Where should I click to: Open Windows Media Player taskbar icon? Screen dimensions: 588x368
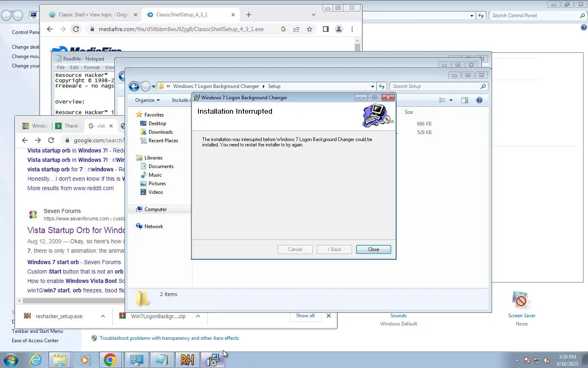(x=85, y=360)
